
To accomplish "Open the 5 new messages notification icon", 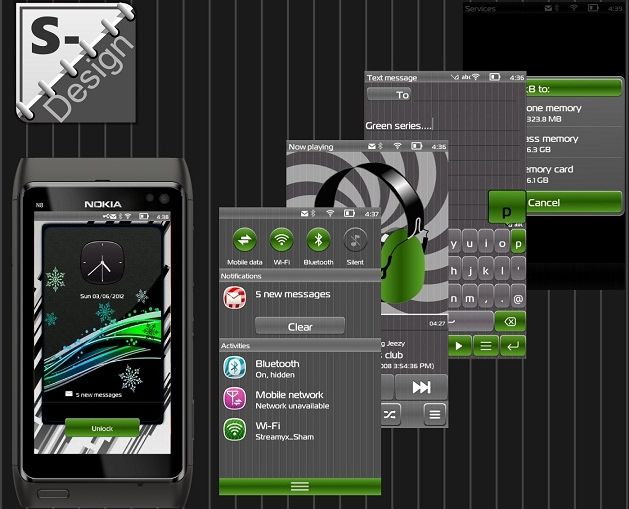I will 235,298.
